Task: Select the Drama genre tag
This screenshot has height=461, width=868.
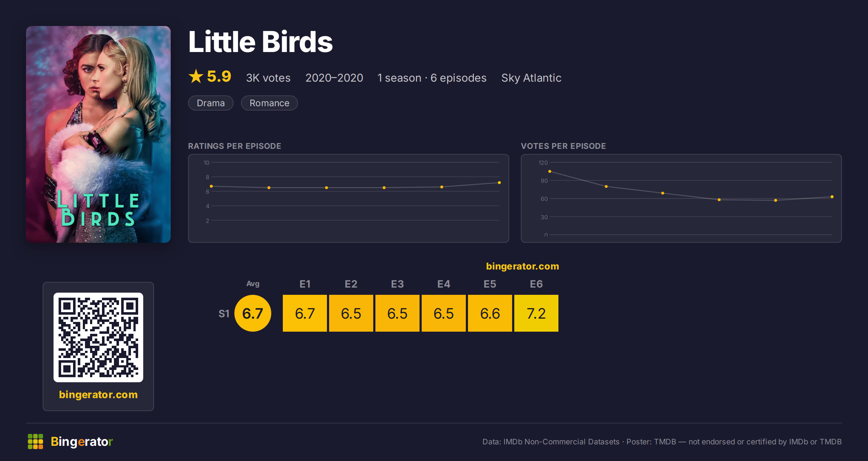Action: point(211,103)
